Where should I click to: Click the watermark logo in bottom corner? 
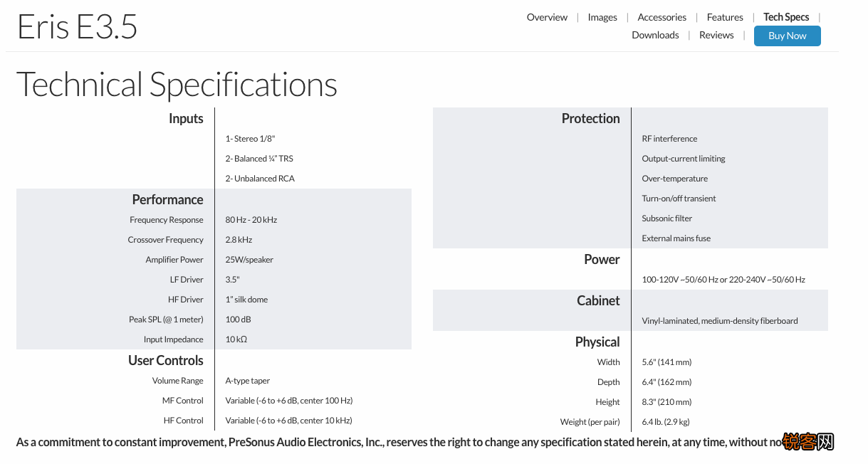pos(808,442)
